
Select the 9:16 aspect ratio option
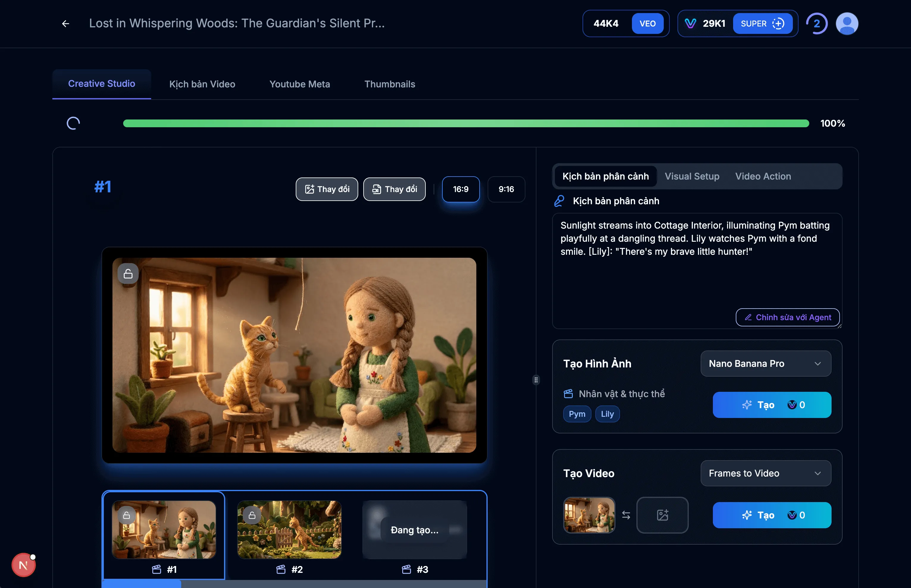(x=506, y=189)
